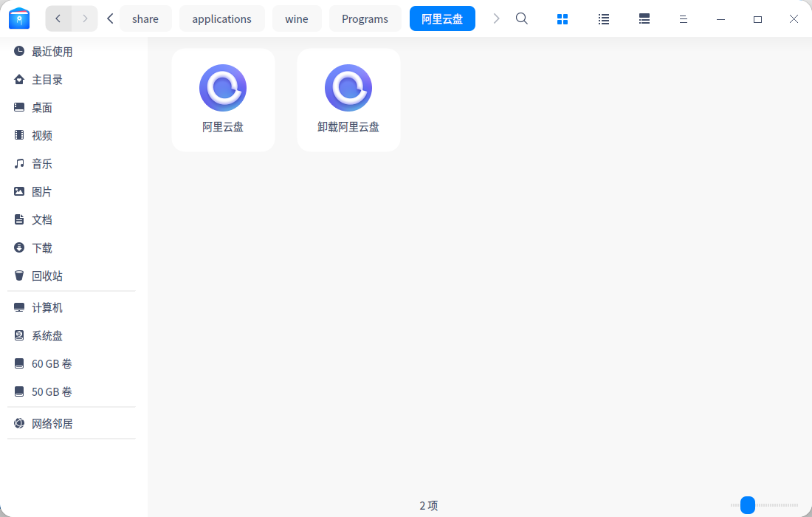This screenshot has width=812, height=517.
Task: Open the 下载 downloads sidebar entry
Action: coord(42,247)
